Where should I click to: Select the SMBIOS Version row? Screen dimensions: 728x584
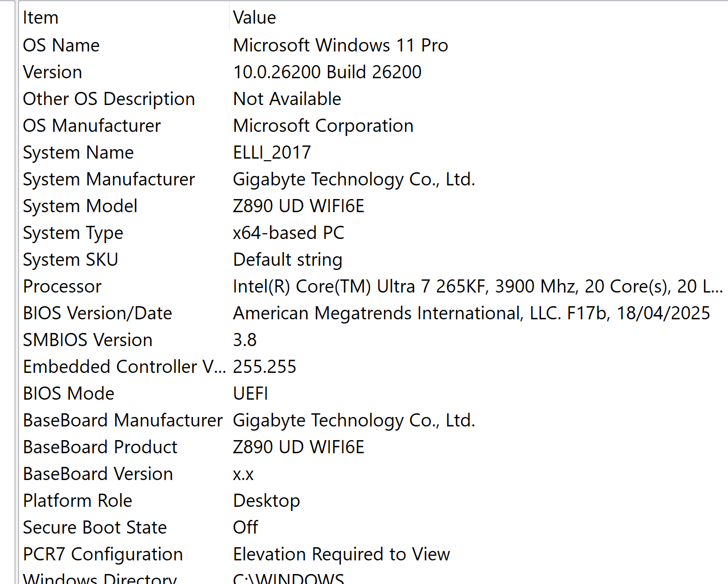[88, 340]
